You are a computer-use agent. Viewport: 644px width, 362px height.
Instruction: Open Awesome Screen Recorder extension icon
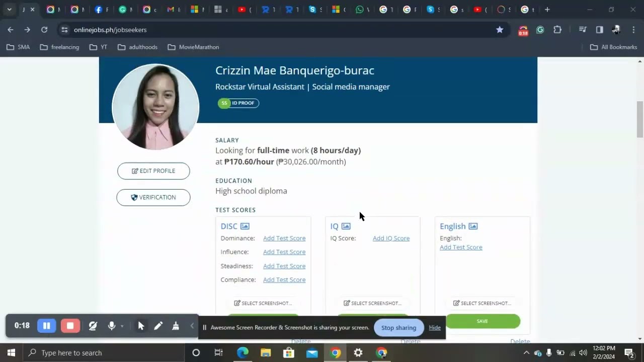click(523, 30)
